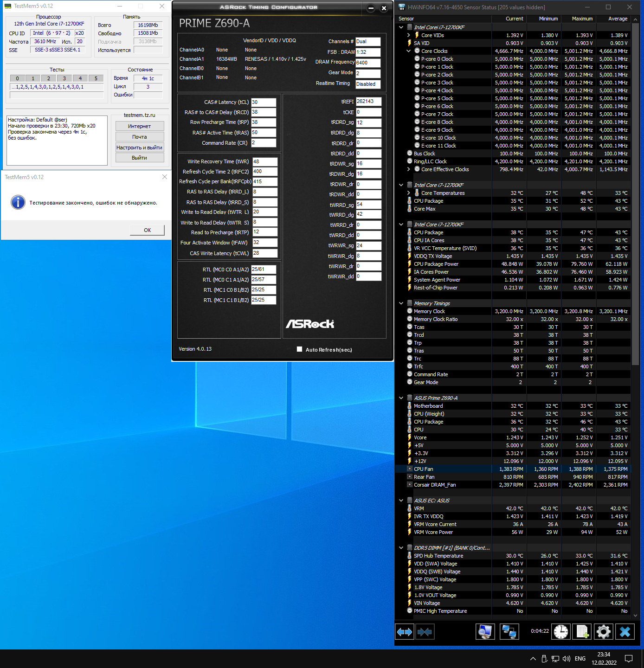Collapse the ASUS Prime Z690-A sensor group
The width and height of the screenshot is (644, 668).
pyautogui.click(x=401, y=398)
